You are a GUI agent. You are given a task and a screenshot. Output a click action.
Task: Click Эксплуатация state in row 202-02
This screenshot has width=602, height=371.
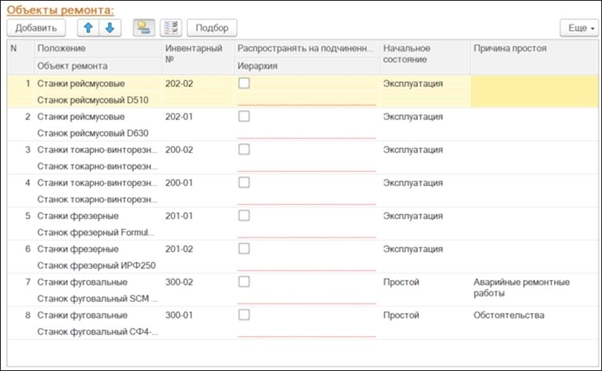pos(413,83)
